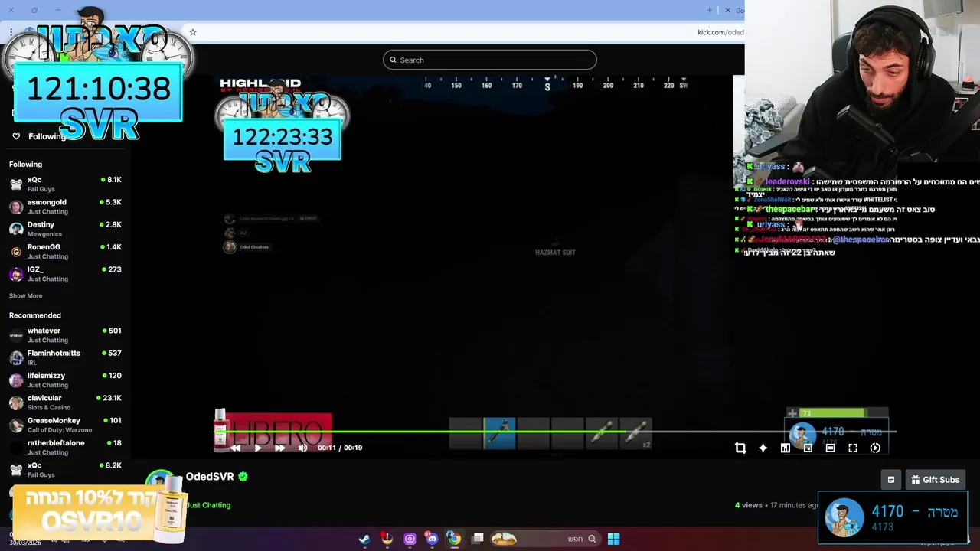Open Discord from the taskbar
The image size is (980, 551).
tap(432, 539)
